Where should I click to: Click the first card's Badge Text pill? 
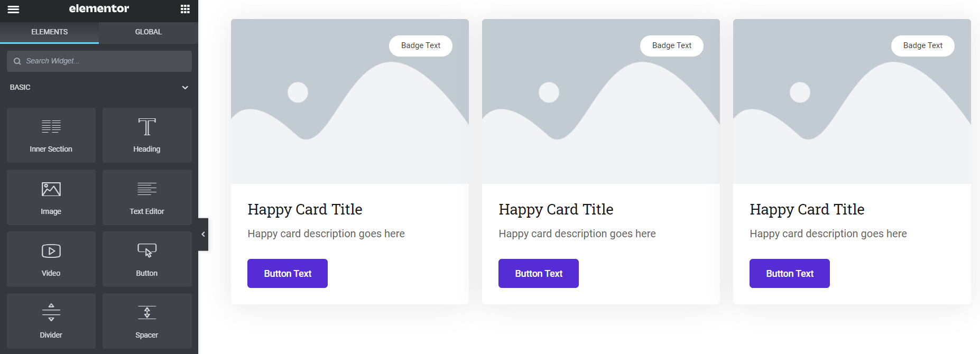tap(420, 45)
